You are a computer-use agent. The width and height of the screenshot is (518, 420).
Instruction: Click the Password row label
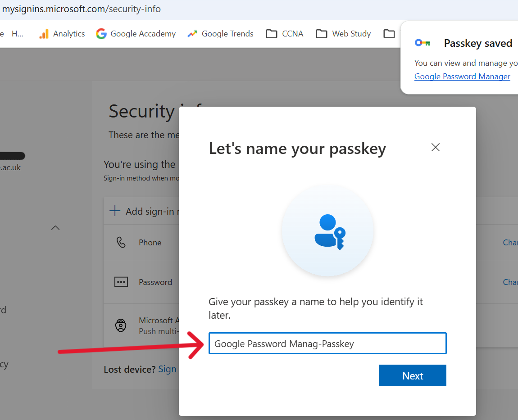point(155,282)
